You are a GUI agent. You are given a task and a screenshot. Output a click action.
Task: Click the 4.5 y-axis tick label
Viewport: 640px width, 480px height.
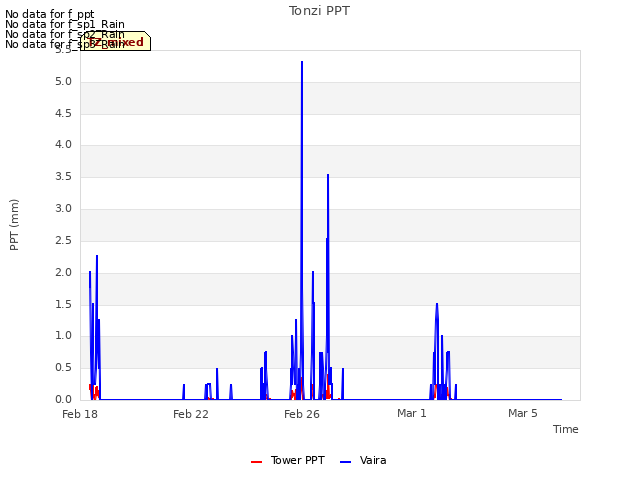click(x=63, y=113)
